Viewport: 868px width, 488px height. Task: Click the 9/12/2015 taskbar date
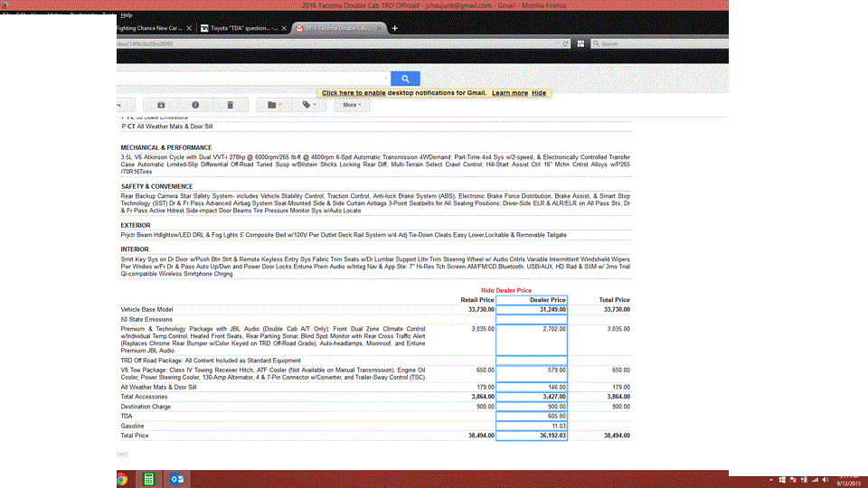tap(848, 483)
